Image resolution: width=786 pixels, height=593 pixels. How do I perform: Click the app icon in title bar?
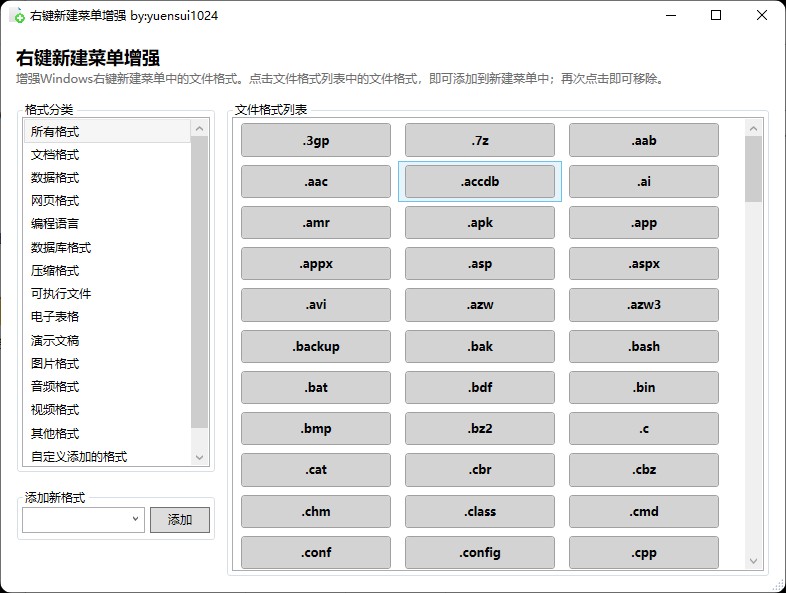[18, 16]
